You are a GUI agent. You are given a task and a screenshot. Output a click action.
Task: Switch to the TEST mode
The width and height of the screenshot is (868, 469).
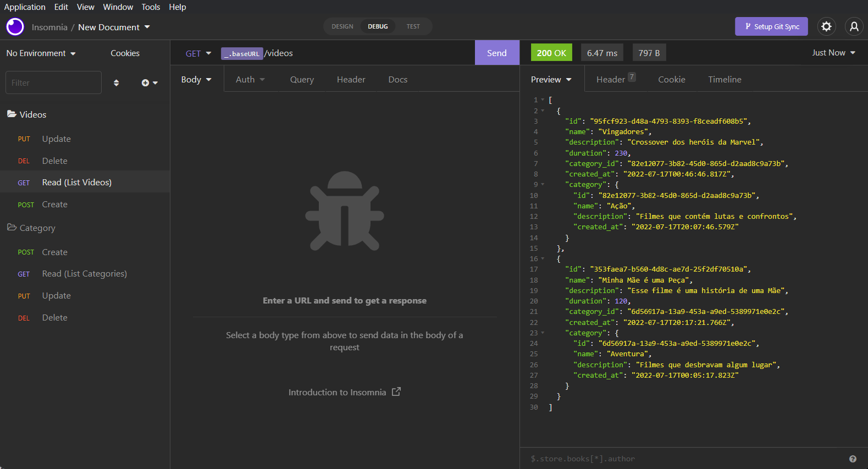[x=413, y=26]
